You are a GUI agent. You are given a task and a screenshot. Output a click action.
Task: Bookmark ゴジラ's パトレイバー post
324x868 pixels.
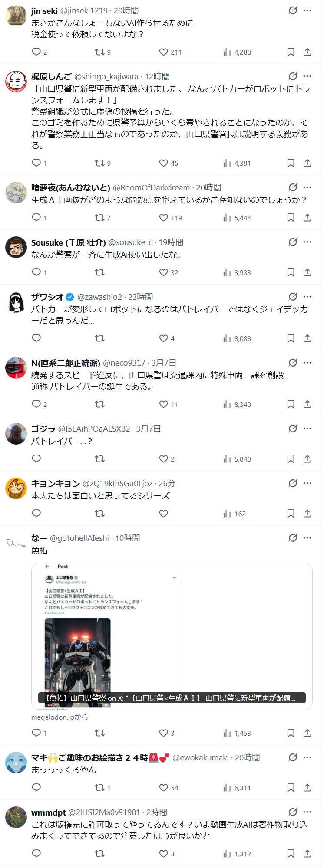click(291, 459)
